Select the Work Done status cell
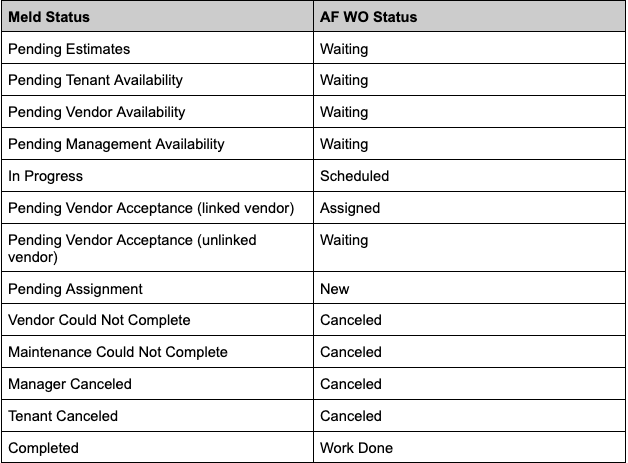 pyautogui.click(x=356, y=448)
